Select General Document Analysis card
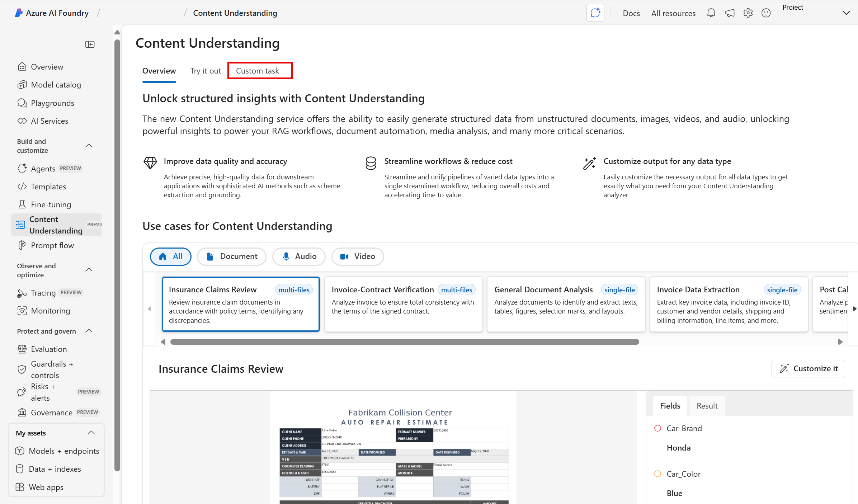The image size is (858, 504). [566, 304]
